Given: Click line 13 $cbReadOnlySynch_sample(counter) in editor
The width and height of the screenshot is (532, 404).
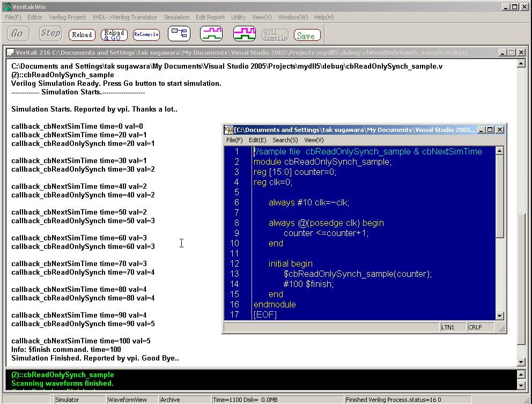Looking at the screenshot, I should 358,274.
